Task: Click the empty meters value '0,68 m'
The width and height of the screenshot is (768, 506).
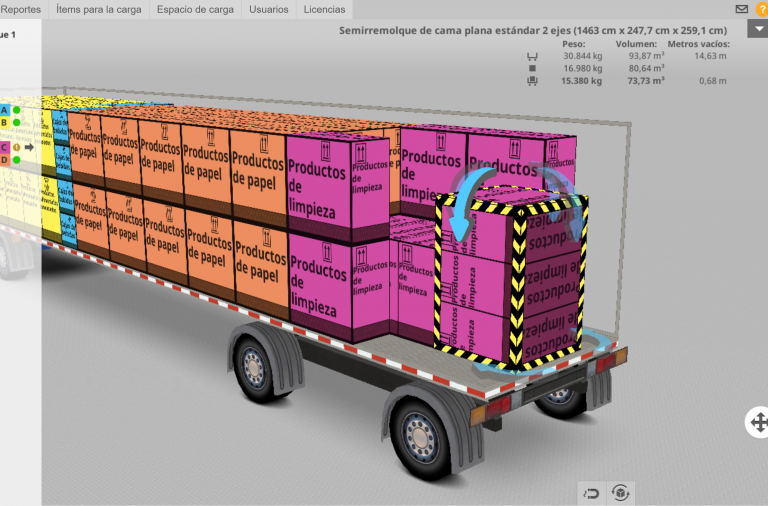Action: click(713, 81)
